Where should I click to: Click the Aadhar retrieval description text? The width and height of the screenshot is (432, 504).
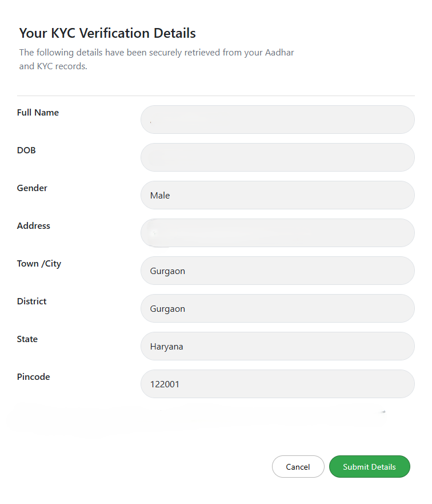click(156, 59)
